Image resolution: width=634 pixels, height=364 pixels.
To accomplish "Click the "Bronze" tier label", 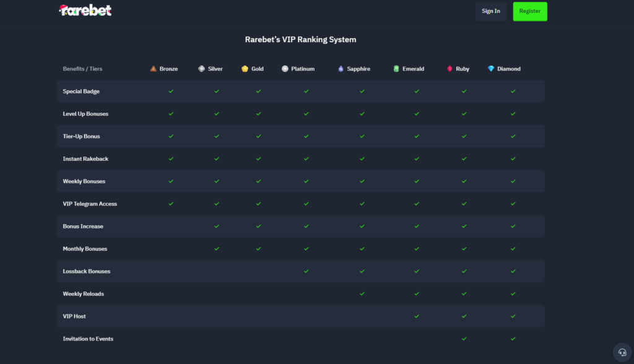I will [x=168, y=69].
